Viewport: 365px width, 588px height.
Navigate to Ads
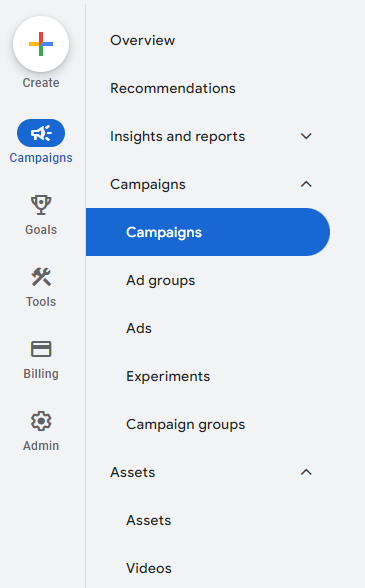[139, 328]
